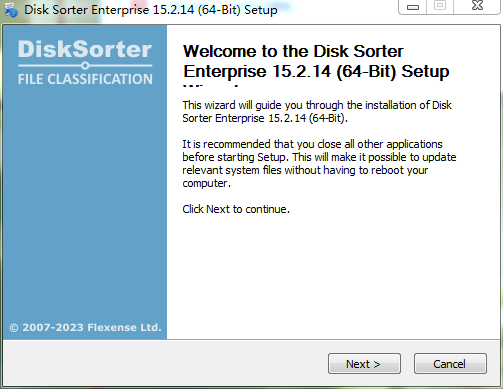Viewport: 503px width, 389px height.
Task: Click the circle on the logo divider line
Action: pyautogui.click(x=85, y=66)
